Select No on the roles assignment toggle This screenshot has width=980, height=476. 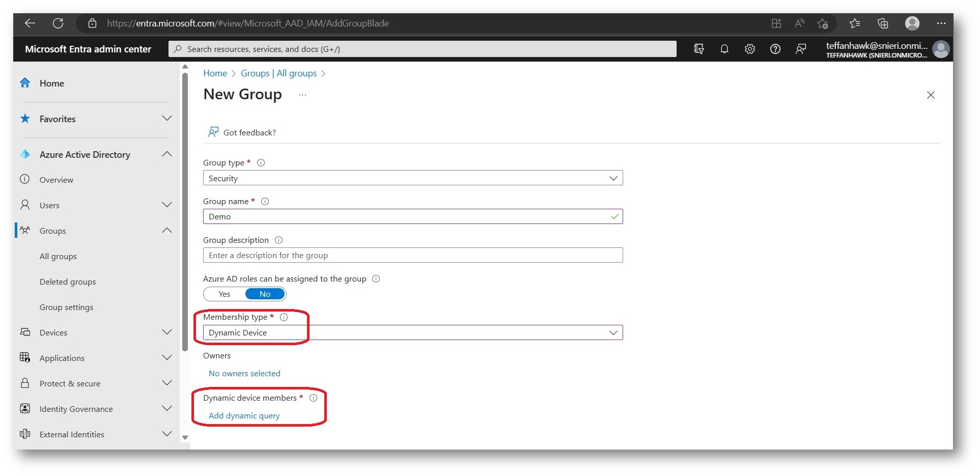click(x=265, y=294)
